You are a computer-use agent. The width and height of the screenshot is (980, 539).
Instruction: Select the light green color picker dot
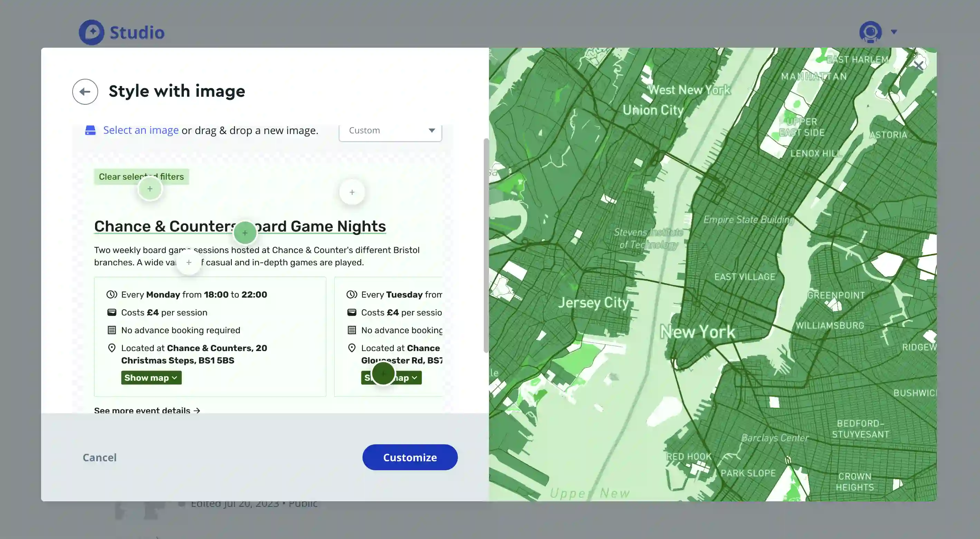[x=150, y=189]
